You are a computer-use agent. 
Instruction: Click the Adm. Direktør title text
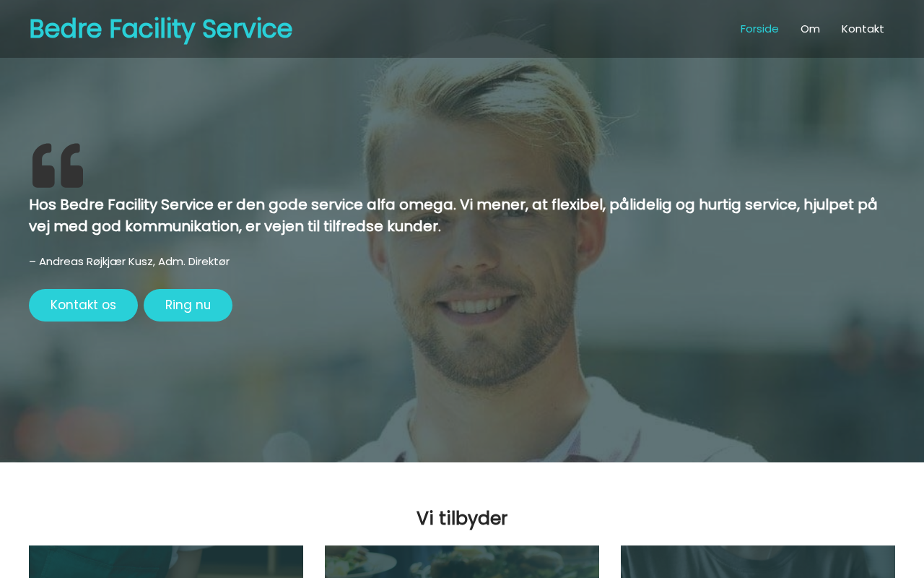(x=193, y=262)
